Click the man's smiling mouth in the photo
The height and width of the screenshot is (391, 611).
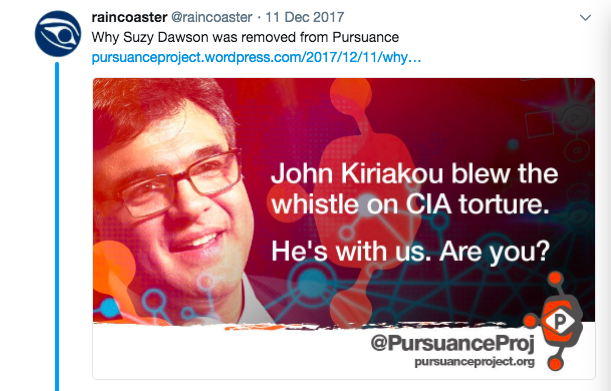[196, 240]
